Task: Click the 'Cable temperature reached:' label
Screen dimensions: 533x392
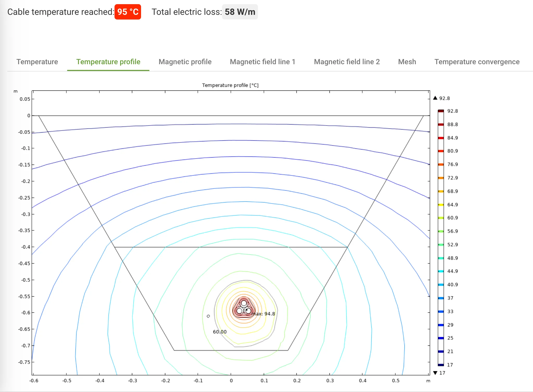Action: (x=61, y=12)
